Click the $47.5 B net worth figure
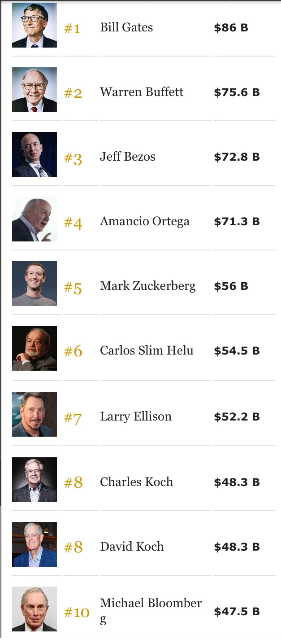 [x=237, y=611]
